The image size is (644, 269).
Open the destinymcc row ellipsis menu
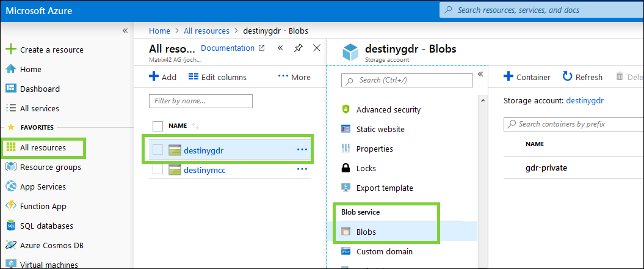pyautogui.click(x=302, y=169)
